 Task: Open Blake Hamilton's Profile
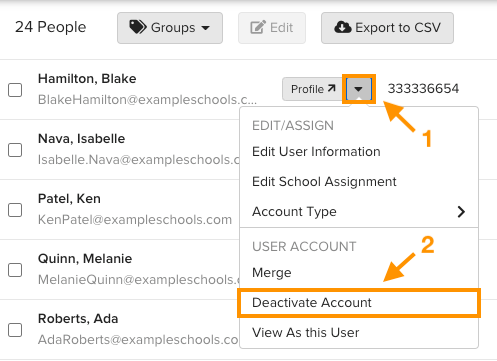pyautogui.click(x=313, y=89)
